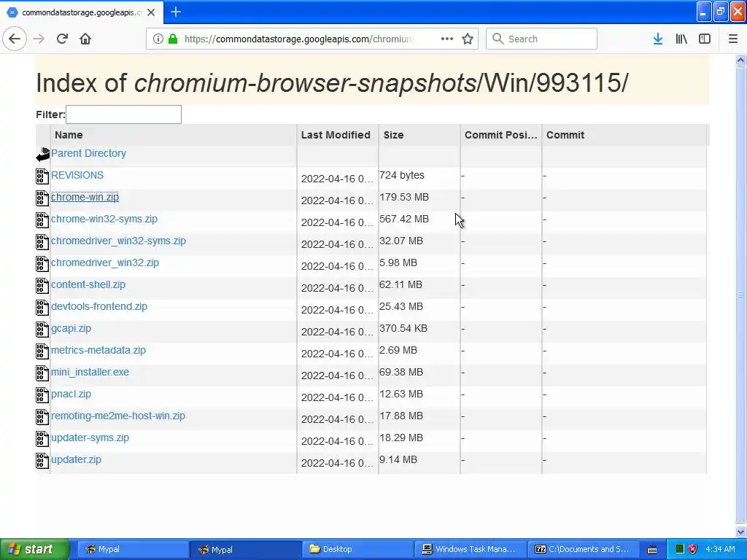Switch to first Mypal taskbar window

coord(133,549)
